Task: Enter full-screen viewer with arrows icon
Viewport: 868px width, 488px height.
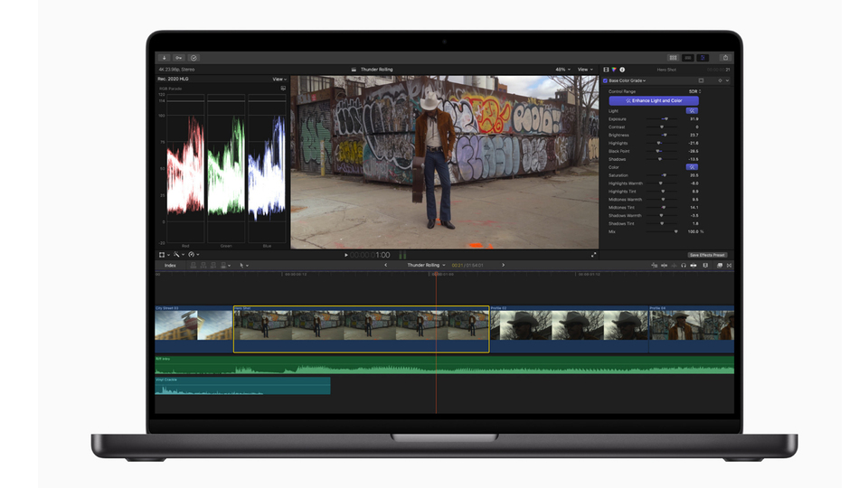Action: pyautogui.click(x=594, y=255)
